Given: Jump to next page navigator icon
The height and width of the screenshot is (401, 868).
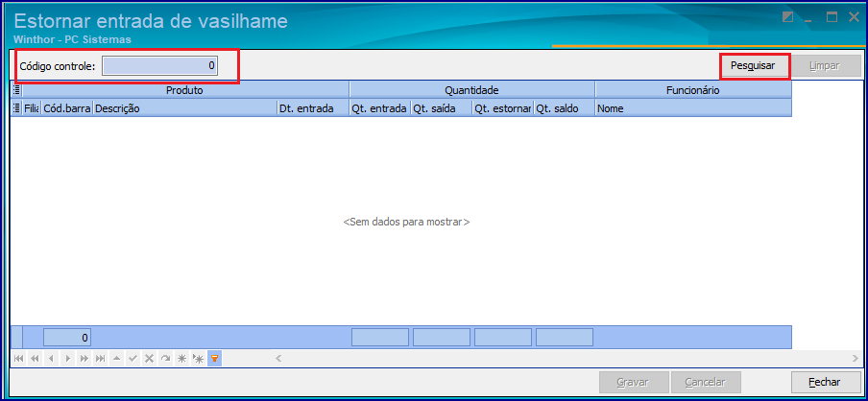Looking at the screenshot, I should tap(84, 359).
